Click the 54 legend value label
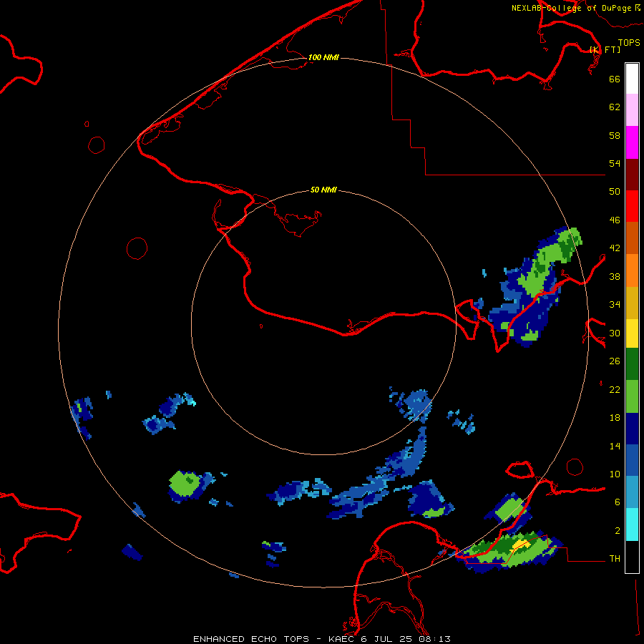 tap(615, 163)
